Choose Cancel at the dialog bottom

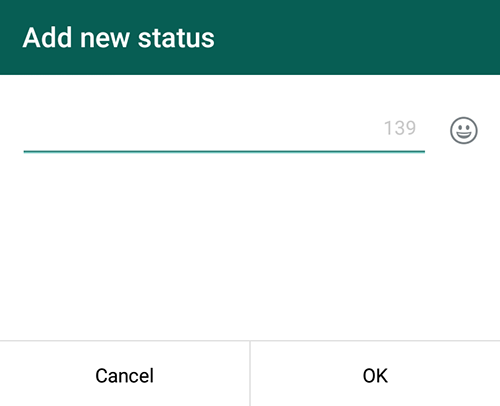tap(124, 376)
